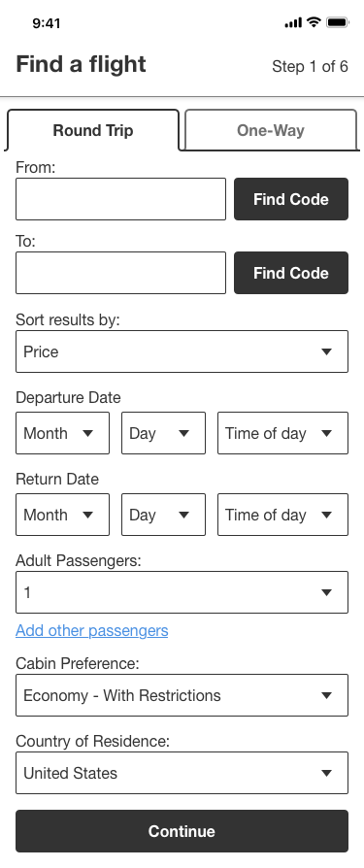Focus the To airport input field
Image resolution: width=364 pixels, height=868 pixels.
point(120,273)
